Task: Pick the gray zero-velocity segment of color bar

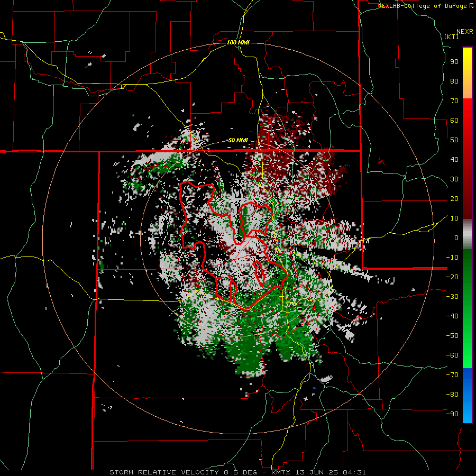Action: tap(467, 234)
